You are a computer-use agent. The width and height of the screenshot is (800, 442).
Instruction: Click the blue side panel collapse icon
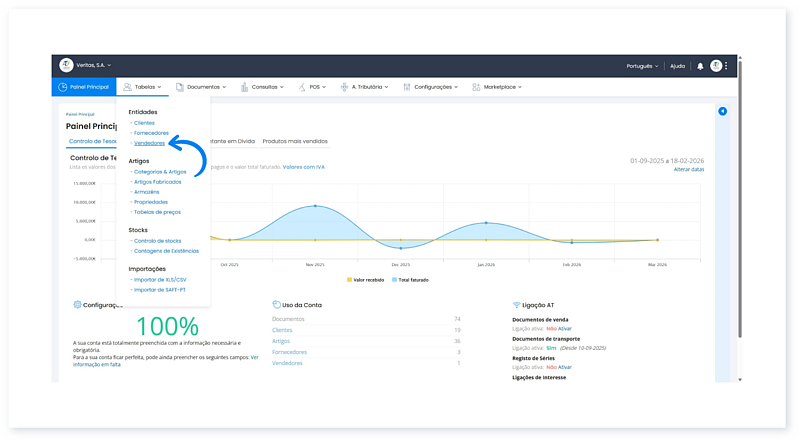[x=722, y=111]
